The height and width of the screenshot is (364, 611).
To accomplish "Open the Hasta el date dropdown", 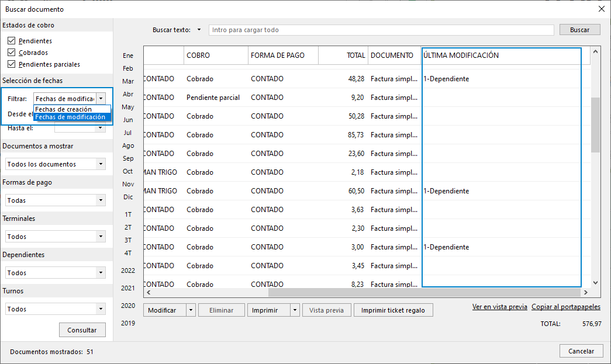I will (x=101, y=128).
